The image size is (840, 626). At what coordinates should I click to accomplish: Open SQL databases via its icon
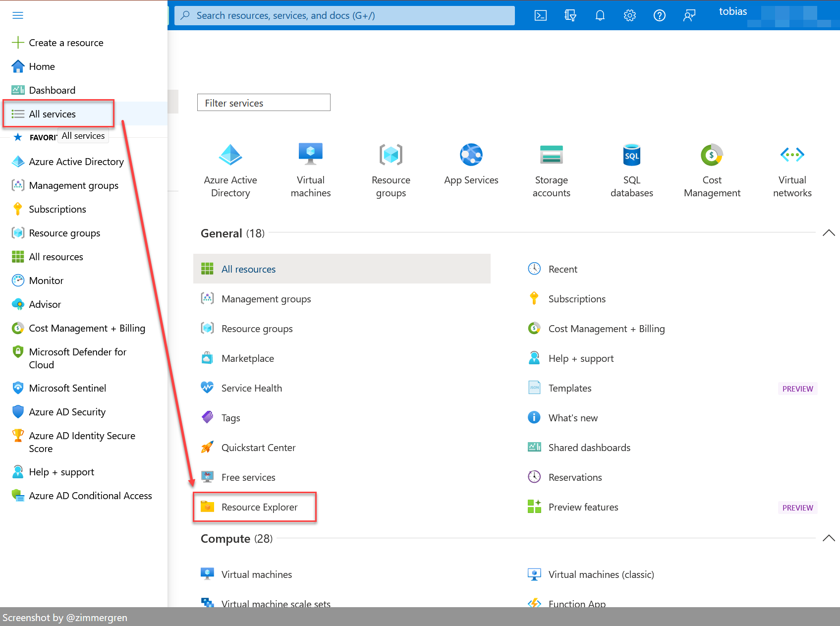631,154
